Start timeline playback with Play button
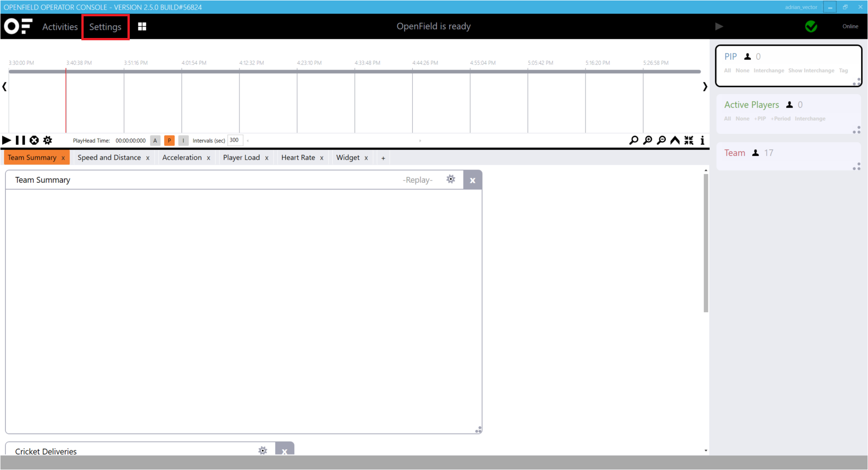 coord(7,140)
